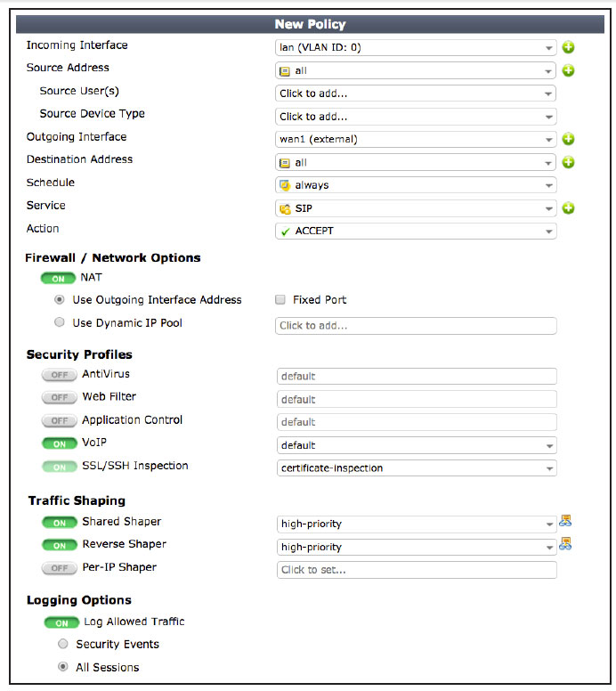This screenshot has width=616, height=691.
Task: Click the Security Profiles heading
Action: tap(79, 354)
